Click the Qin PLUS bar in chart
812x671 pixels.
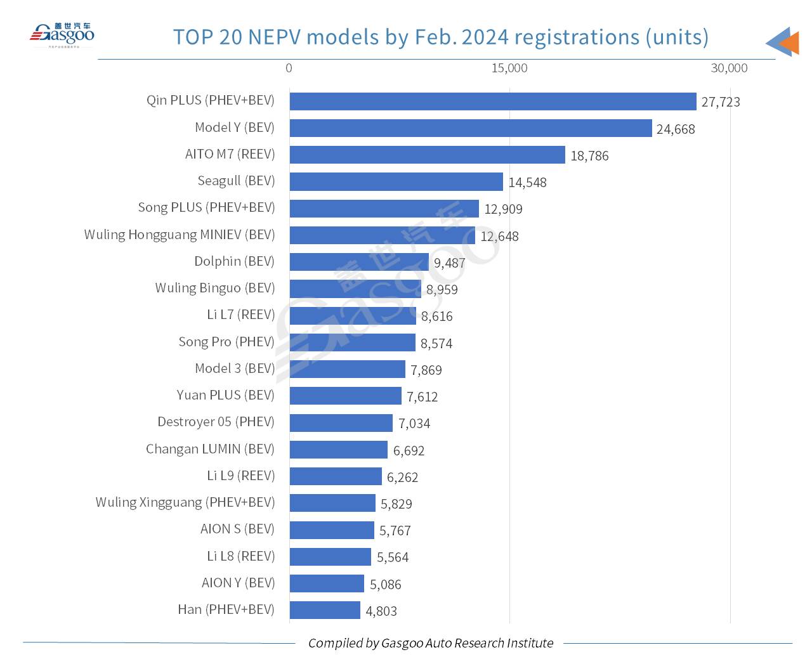coord(493,101)
